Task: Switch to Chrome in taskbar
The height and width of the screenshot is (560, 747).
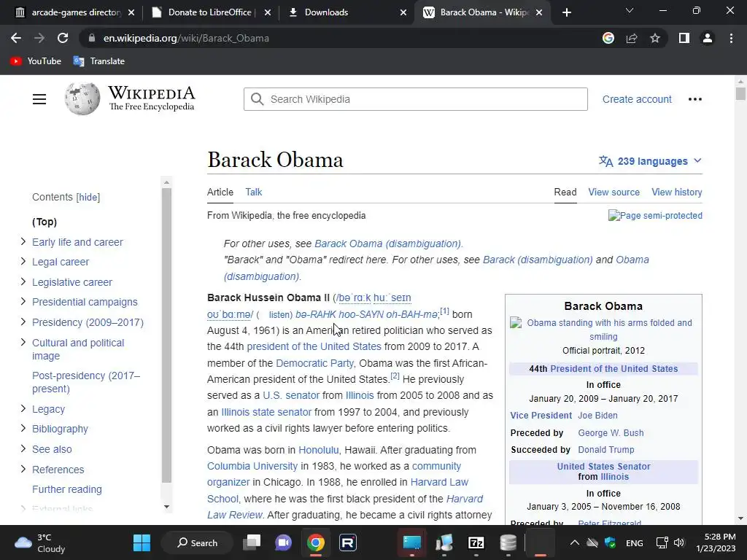Action: 315,542
